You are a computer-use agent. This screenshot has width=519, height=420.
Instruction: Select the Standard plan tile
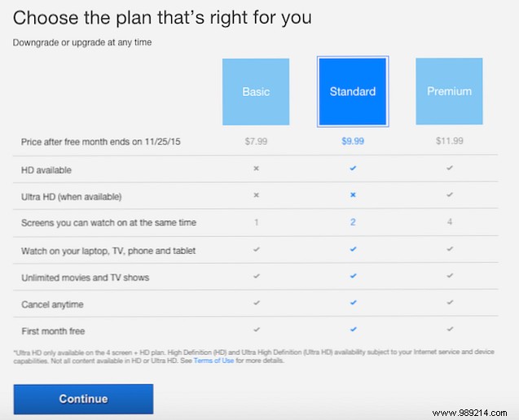(x=352, y=92)
